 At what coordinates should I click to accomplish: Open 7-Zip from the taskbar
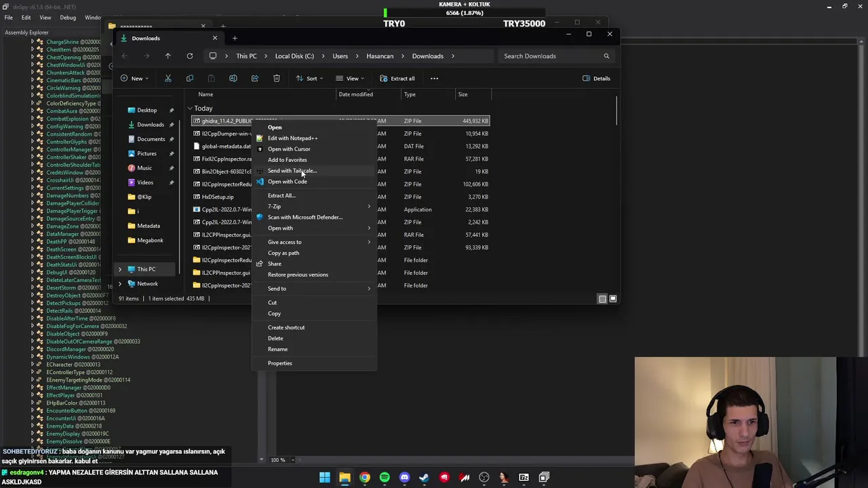[524, 478]
